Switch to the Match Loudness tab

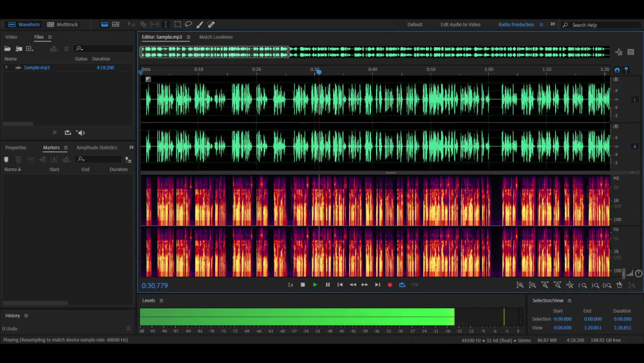coord(216,37)
